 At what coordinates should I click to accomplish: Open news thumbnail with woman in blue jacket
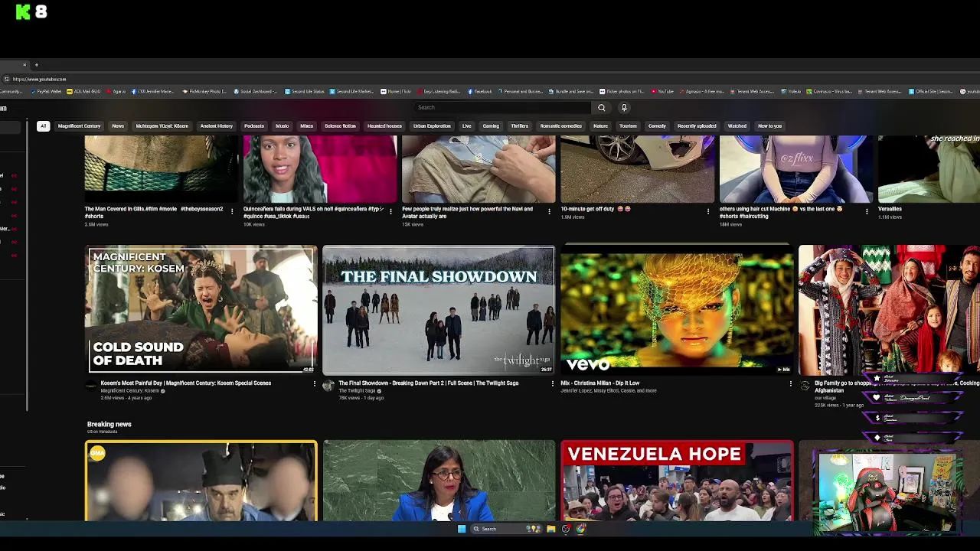[x=439, y=481]
